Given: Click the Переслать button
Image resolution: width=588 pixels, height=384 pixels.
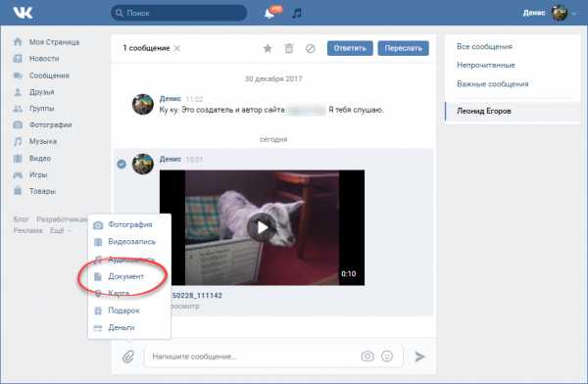Looking at the screenshot, I should [403, 48].
